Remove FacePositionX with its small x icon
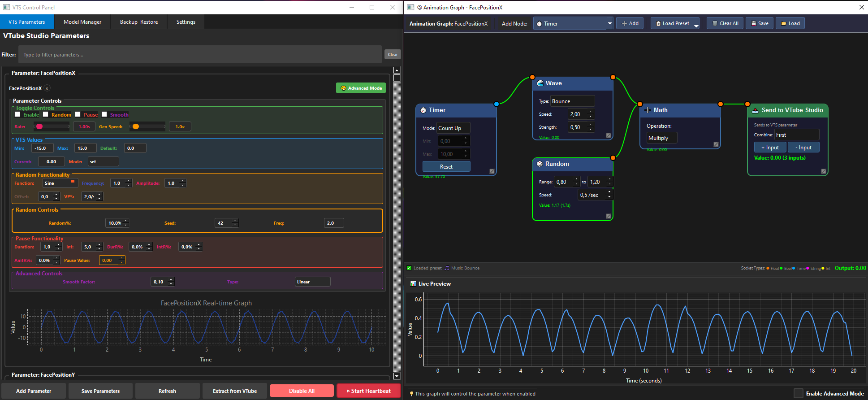 (x=47, y=88)
